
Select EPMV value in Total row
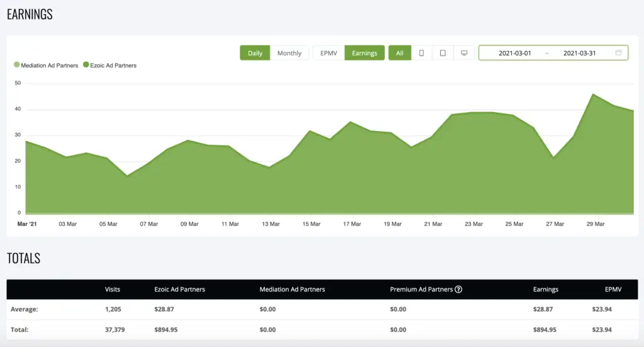pos(602,330)
